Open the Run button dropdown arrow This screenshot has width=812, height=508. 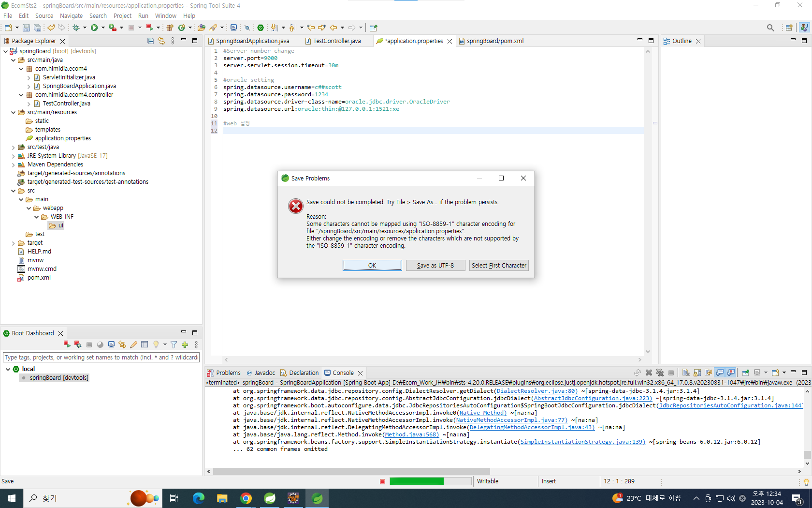pyautogui.click(x=103, y=28)
